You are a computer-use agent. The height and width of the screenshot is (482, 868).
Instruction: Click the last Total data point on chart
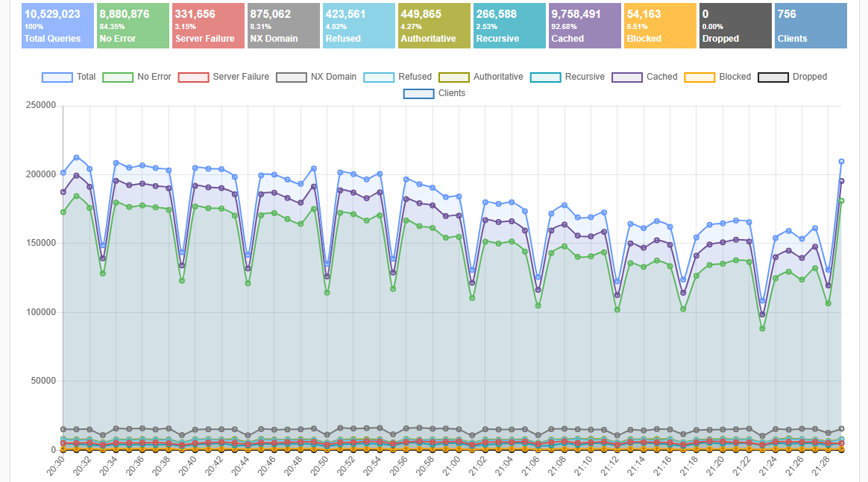(841, 162)
